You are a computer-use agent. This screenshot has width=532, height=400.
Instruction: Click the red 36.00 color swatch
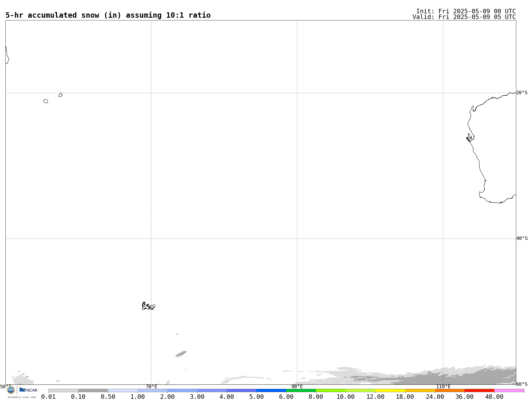pos(479,391)
